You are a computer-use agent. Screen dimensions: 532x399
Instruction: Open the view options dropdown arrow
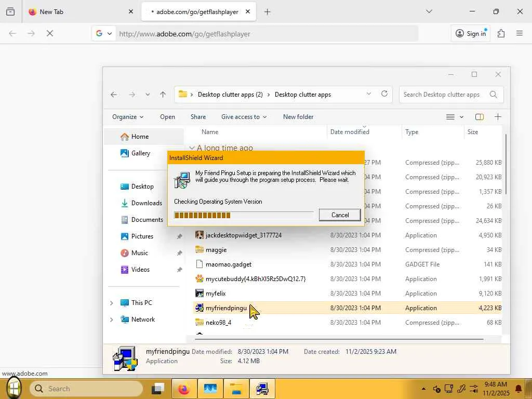(461, 117)
